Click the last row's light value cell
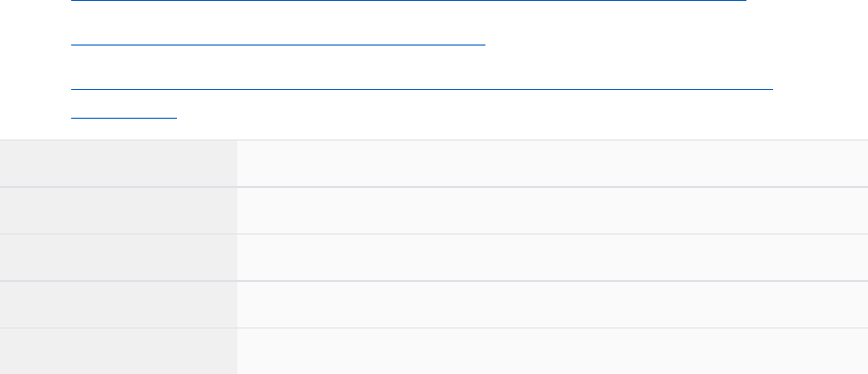The image size is (868, 374). coord(553,351)
